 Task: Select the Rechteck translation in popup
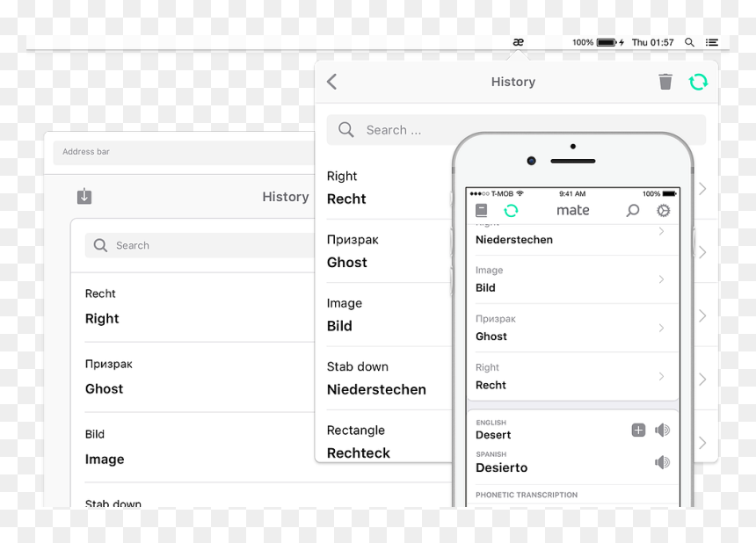click(359, 452)
